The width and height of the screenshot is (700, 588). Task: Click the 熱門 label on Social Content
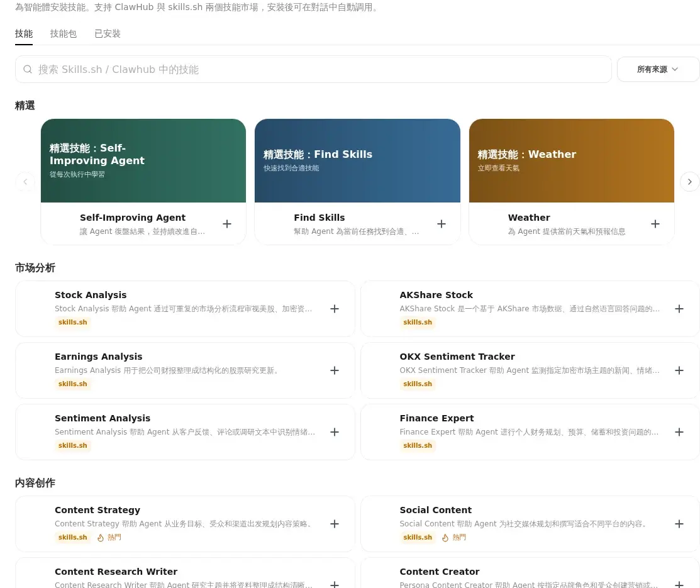pos(459,538)
